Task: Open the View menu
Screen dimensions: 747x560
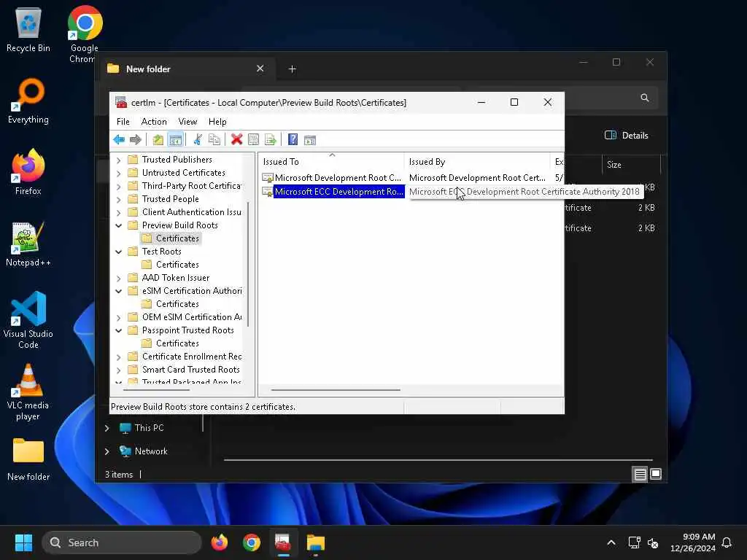Action: click(187, 122)
